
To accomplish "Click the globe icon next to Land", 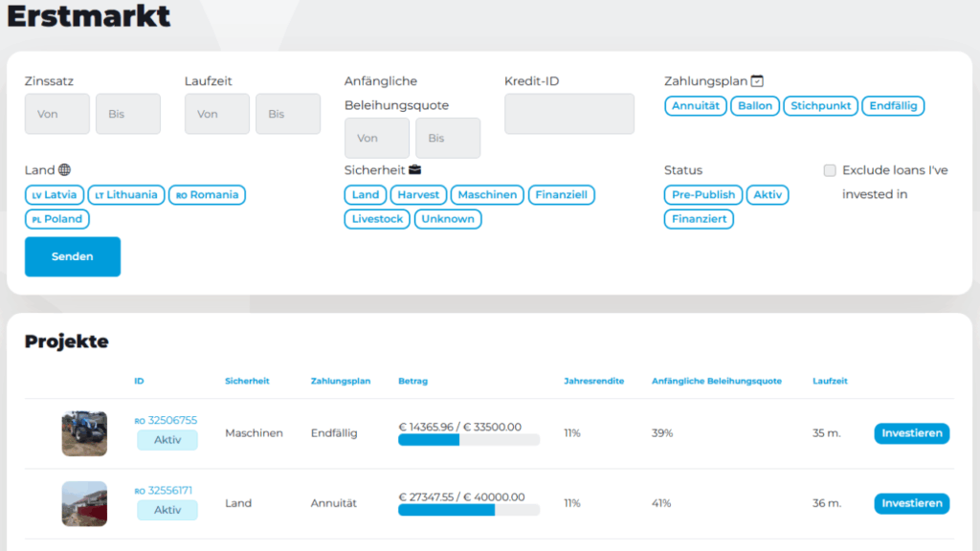I will (65, 170).
